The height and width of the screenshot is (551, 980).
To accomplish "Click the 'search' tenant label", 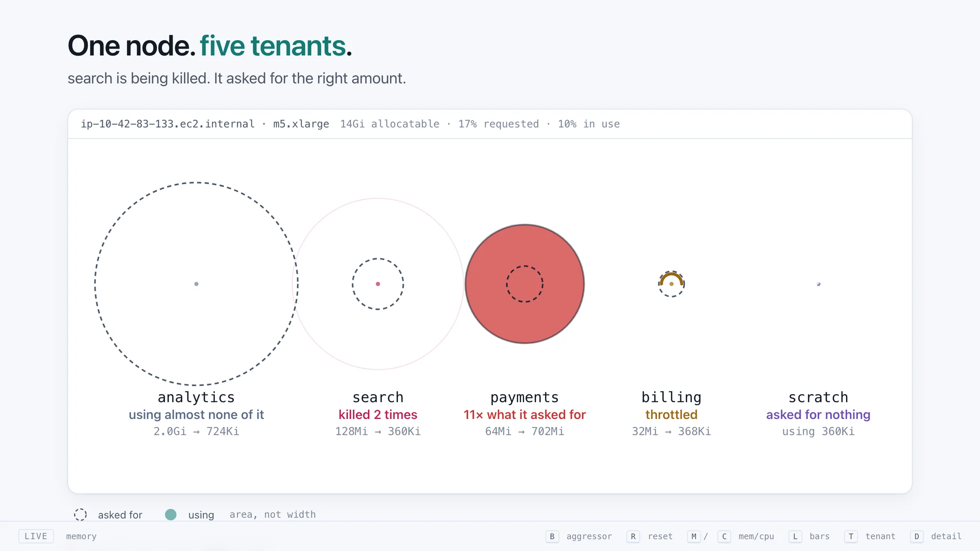I will pos(378,397).
